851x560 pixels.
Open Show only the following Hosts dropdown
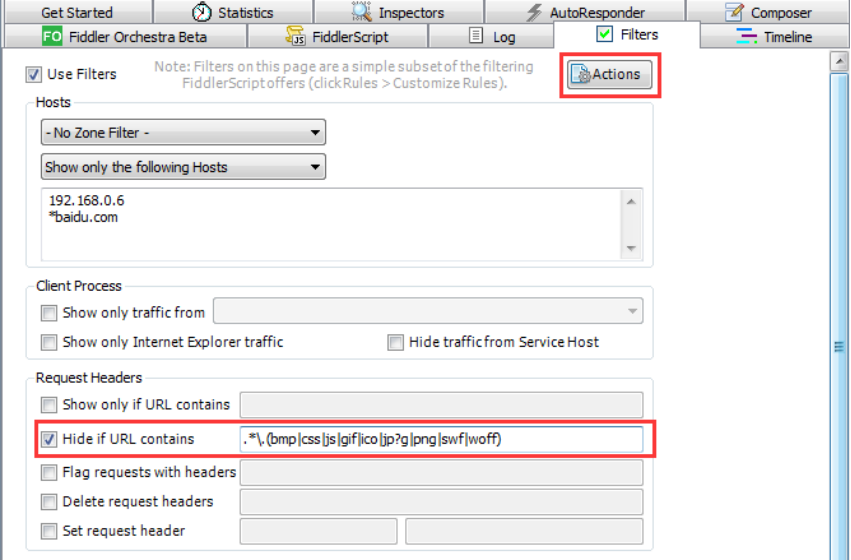click(x=183, y=167)
